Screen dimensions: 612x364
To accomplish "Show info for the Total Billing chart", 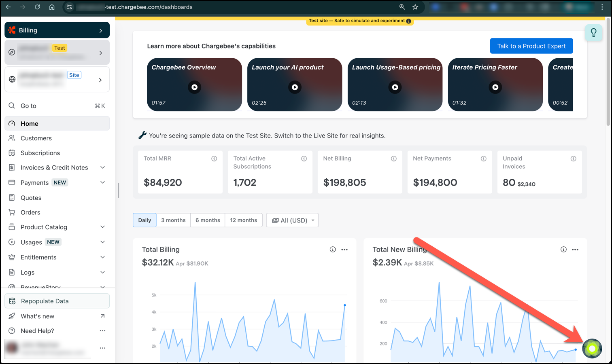I will coord(333,250).
